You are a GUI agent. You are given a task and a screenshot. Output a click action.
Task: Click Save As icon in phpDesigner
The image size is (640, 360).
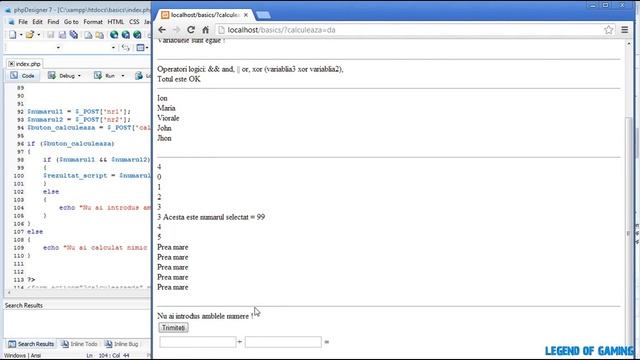(x=62, y=35)
